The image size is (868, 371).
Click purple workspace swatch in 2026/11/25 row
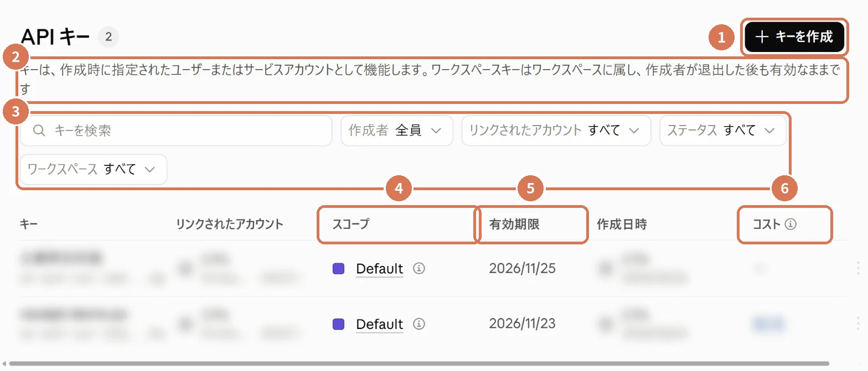[x=338, y=269]
